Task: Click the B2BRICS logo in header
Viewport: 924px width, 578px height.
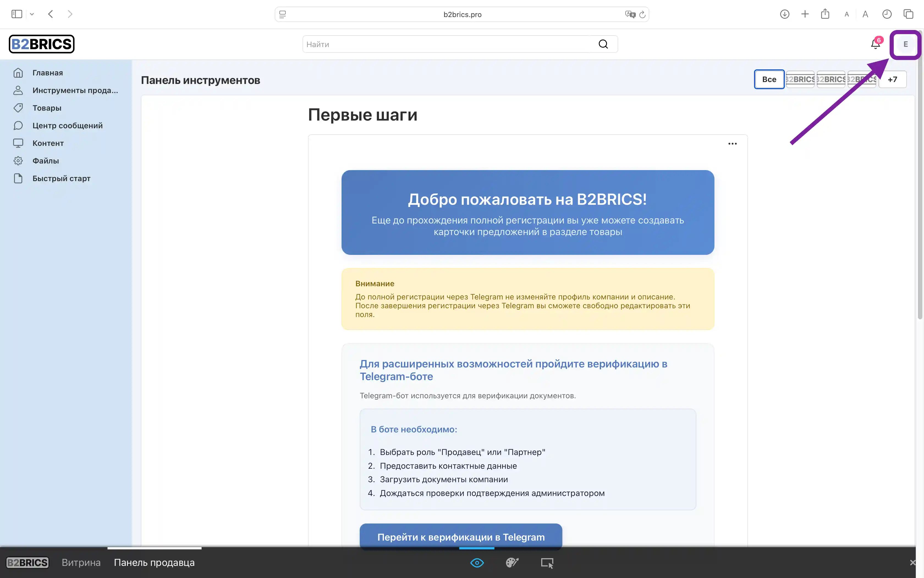Action: coord(42,44)
